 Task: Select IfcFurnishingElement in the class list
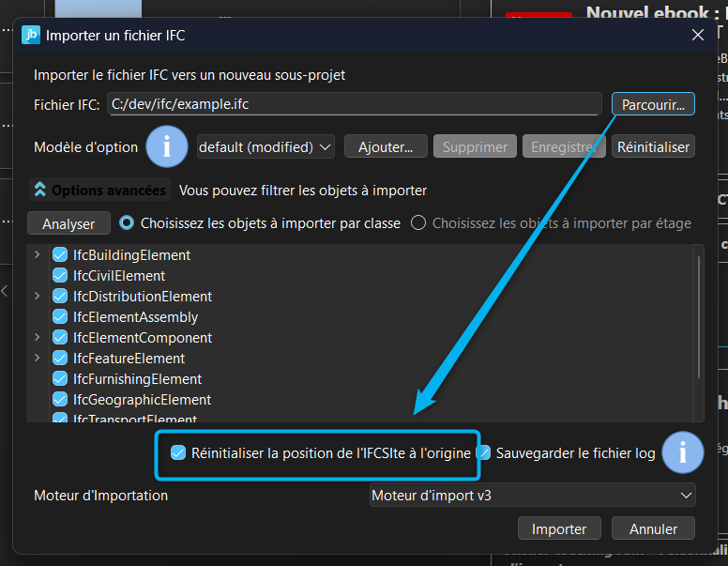tap(137, 379)
